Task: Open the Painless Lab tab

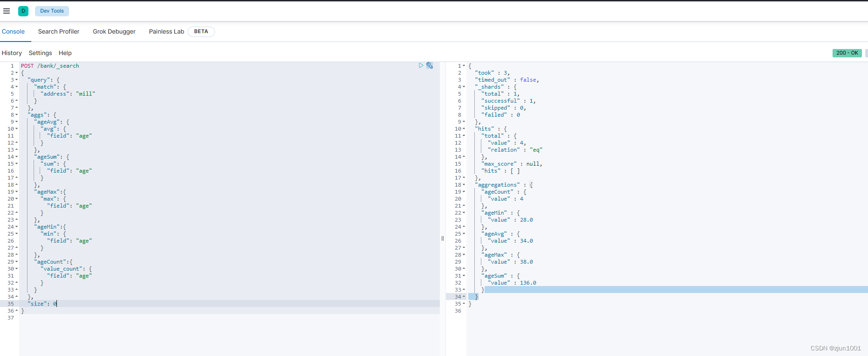Action: click(167, 32)
